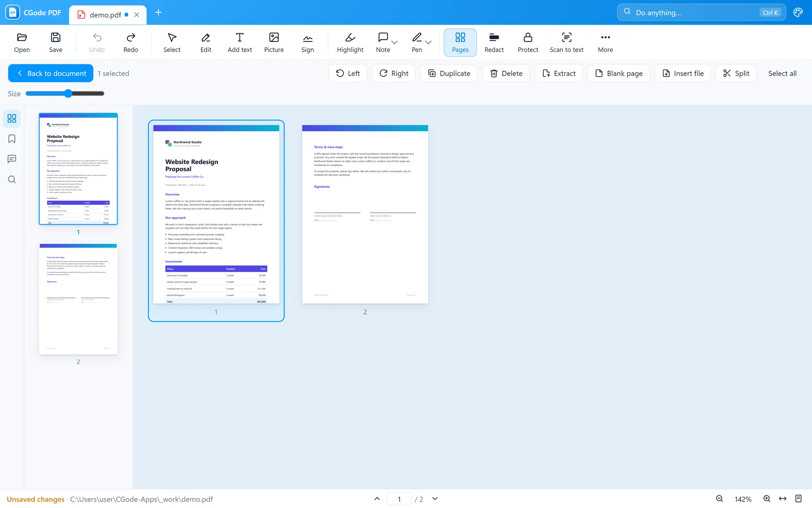The image size is (812, 508).
Task: Show the comments sidebar panel
Action: pos(12,159)
